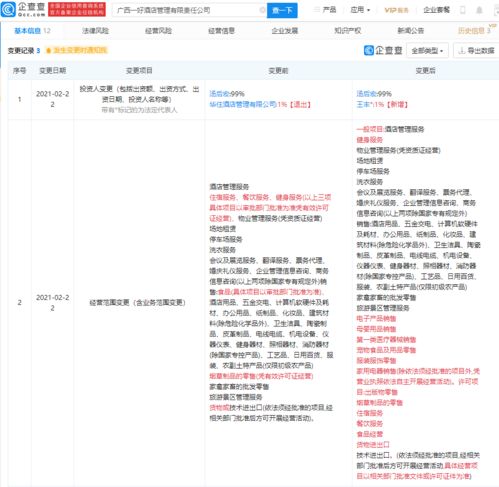Expand the 应用 dropdown
The width and height of the screenshot is (499, 487).
(360, 10)
